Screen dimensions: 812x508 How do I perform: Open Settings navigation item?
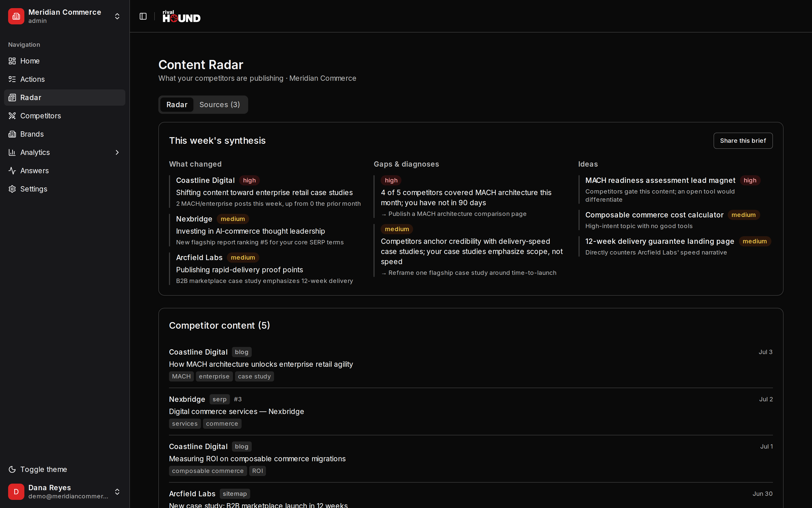click(x=64, y=189)
